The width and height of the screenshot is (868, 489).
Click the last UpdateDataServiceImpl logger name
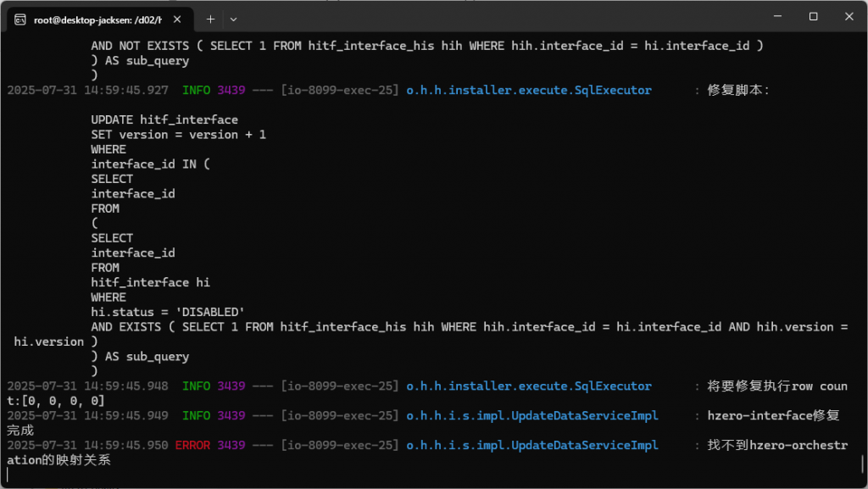(532, 445)
